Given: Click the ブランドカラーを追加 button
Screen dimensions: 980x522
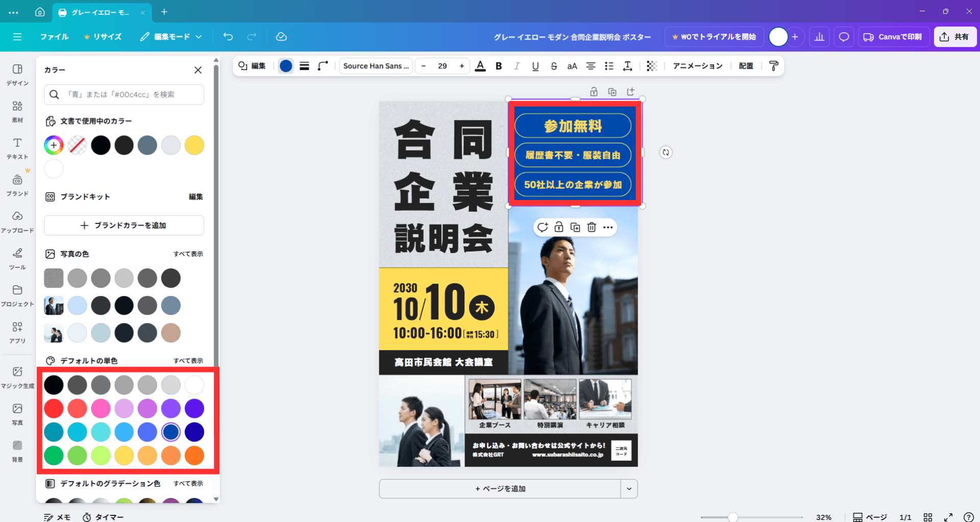Looking at the screenshot, I should (124, 226).
